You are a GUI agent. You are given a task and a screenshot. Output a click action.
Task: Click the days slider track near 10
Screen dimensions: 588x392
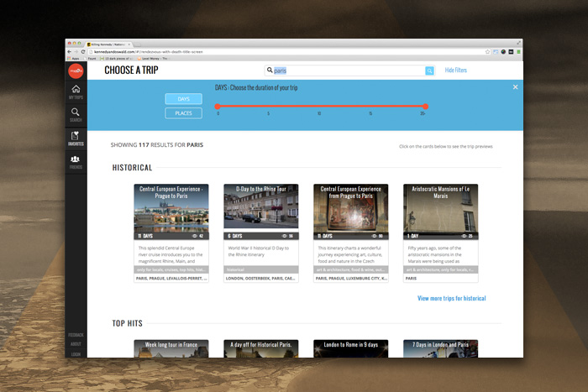[319, 107]
